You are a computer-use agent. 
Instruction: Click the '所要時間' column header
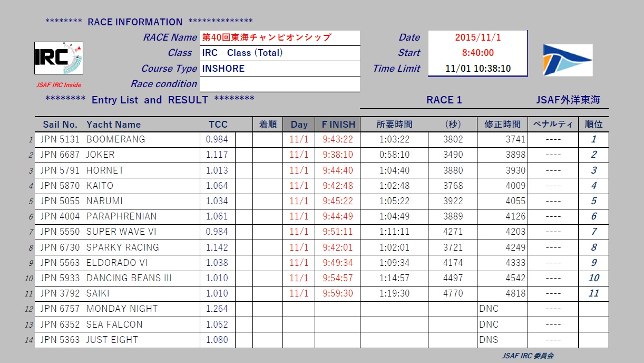394,125
